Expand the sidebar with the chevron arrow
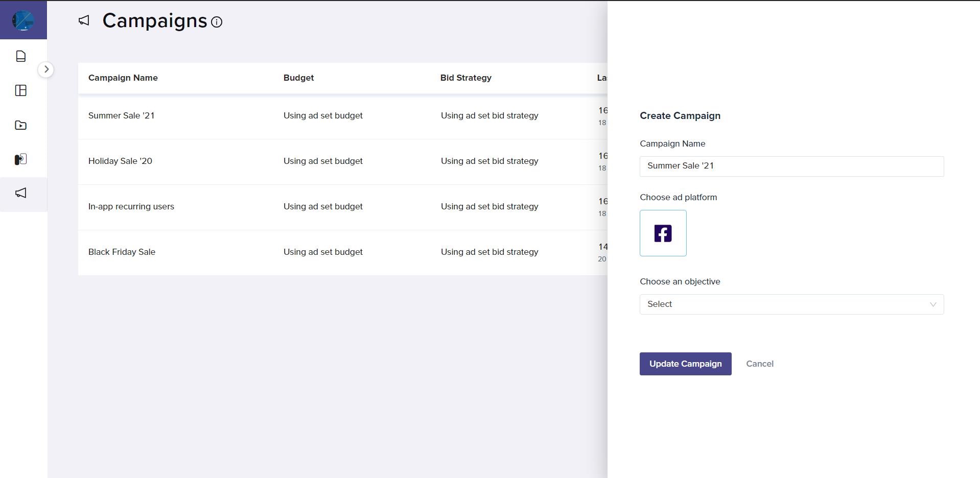The width and height of the screenshot is (980, 478). click(46, 69)
